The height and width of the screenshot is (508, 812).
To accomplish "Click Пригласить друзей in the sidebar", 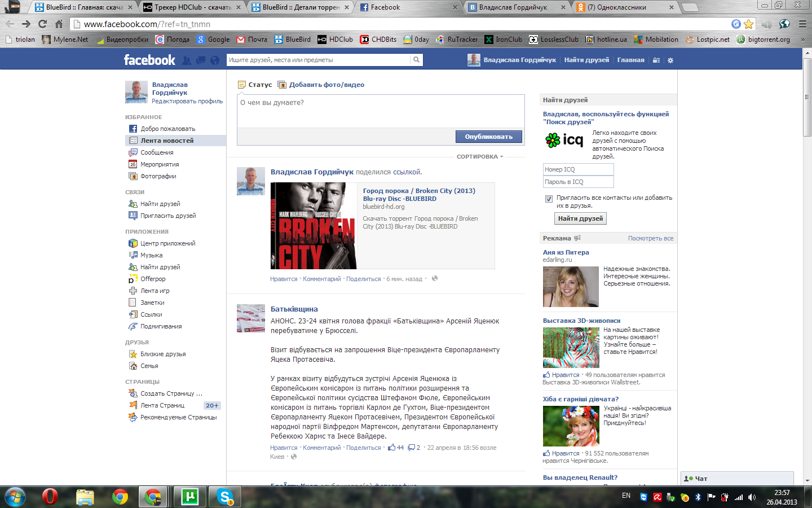I will [x=162, y=216].
